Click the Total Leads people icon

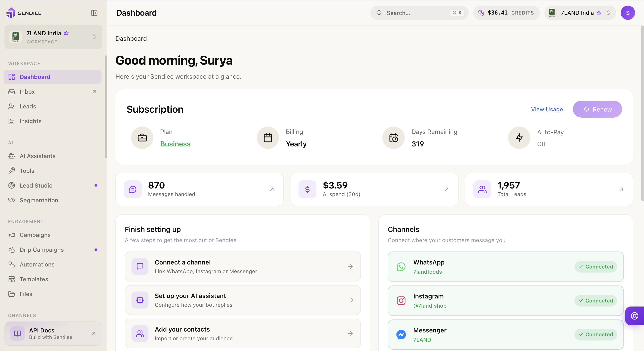(482, 190)
